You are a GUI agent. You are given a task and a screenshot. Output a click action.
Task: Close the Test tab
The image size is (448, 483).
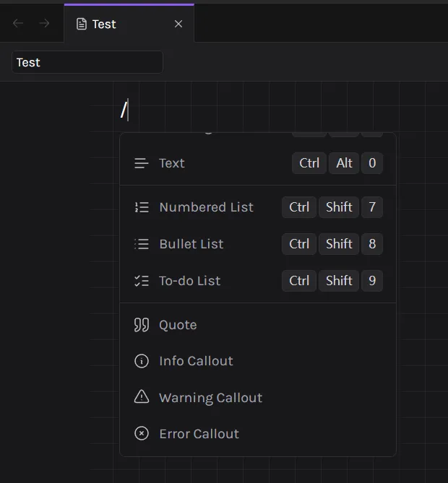pos(178,24)
